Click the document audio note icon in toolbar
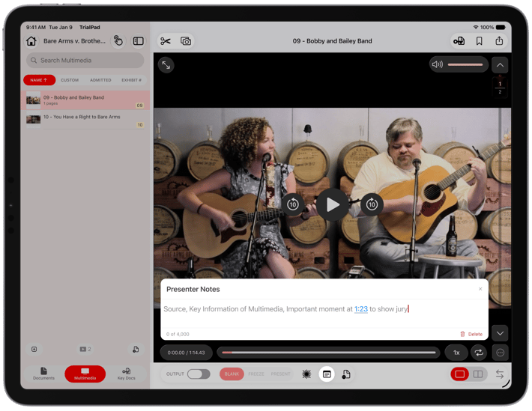This screenshot has width=532, height=411. (x=345, y=374)
